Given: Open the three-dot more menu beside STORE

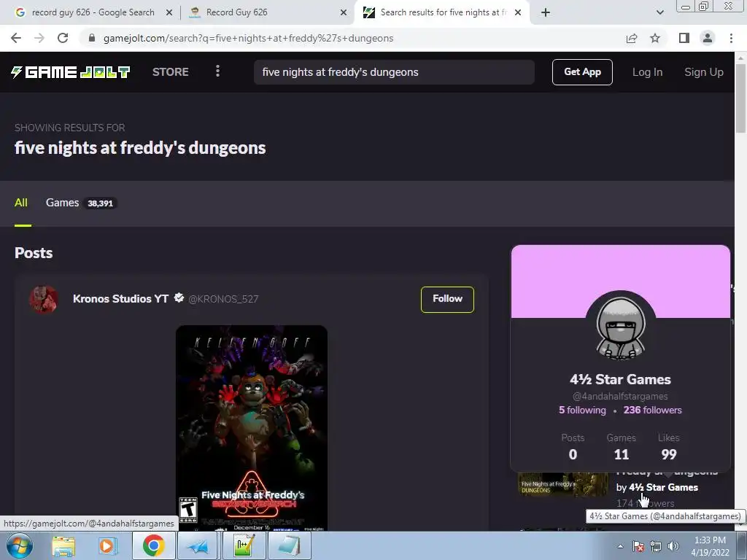Looking at the screenshot, I should 217,71.
